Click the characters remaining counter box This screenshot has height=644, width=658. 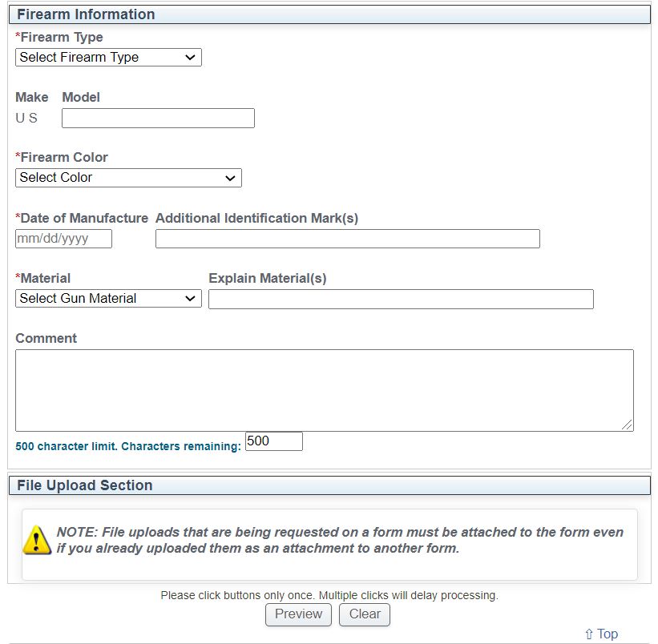[273, 441]
